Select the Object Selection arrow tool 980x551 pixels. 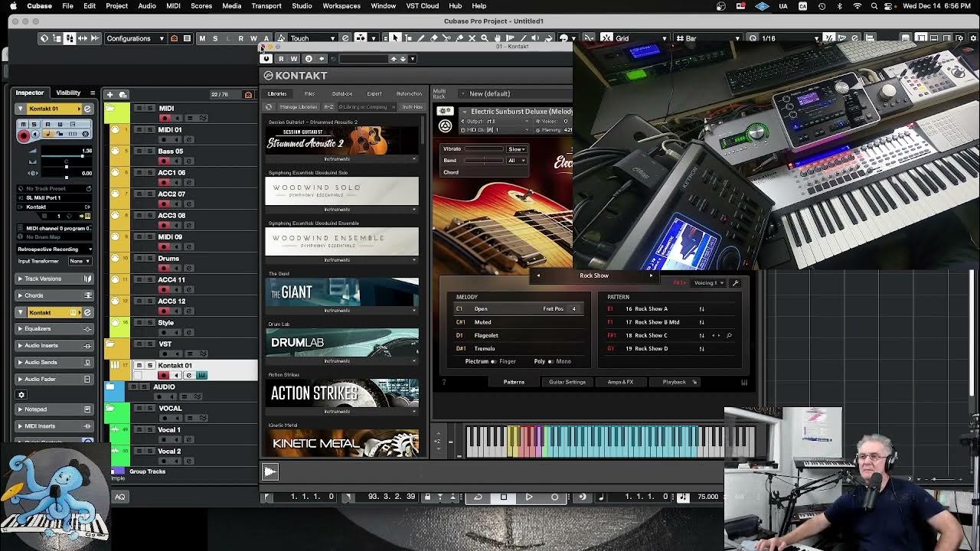coord(396,38)
